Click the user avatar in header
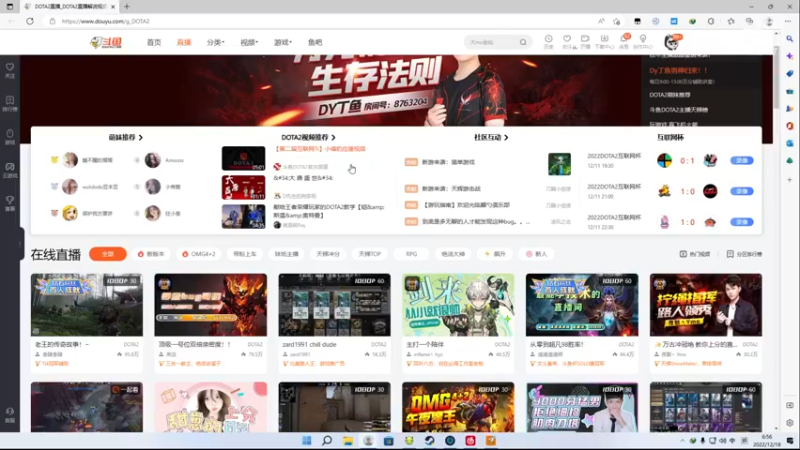The image size is (800, 450). pyautogui.click(x=671, y=42)
